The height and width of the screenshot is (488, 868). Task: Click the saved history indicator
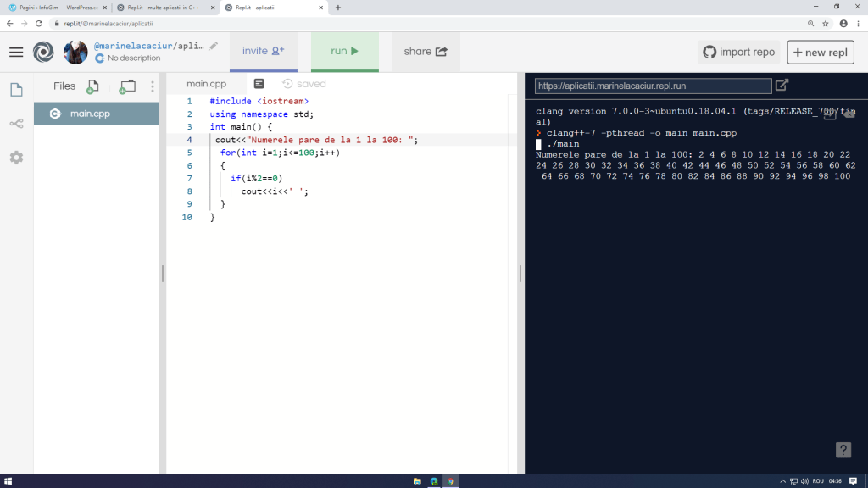(x=304, y=84)
